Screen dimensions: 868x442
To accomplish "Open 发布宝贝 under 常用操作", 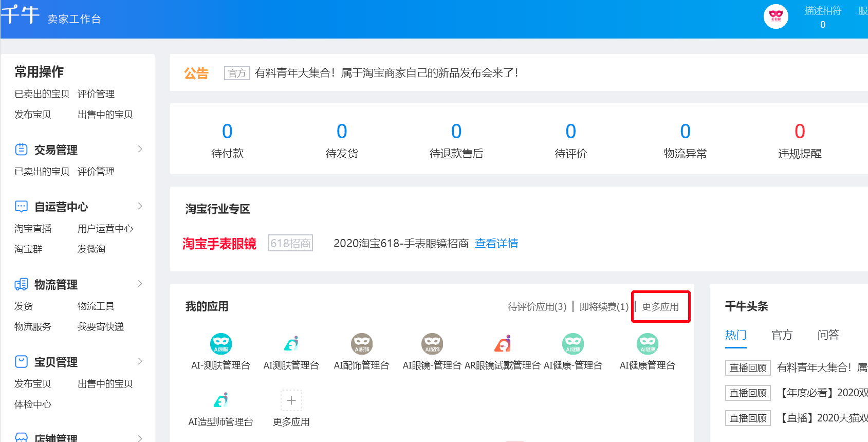I will click(x=33, y=115).
